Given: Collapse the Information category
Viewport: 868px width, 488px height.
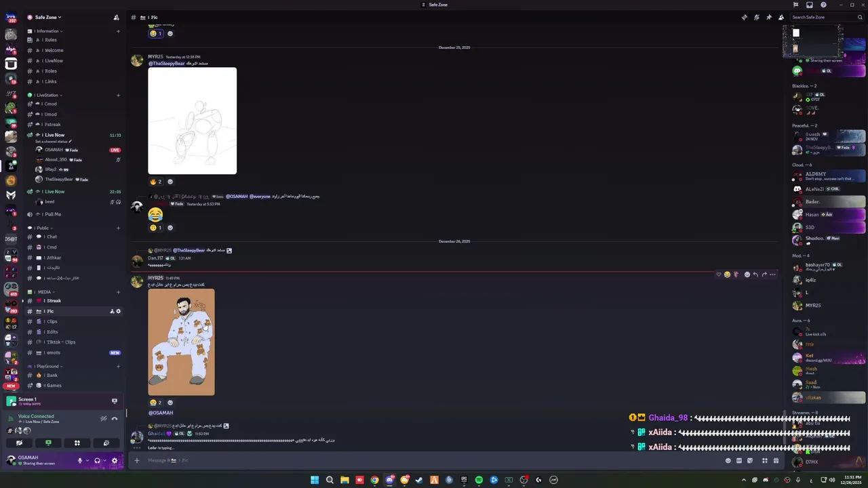Looking at the screenshot, I should click(x=47, y=31).
